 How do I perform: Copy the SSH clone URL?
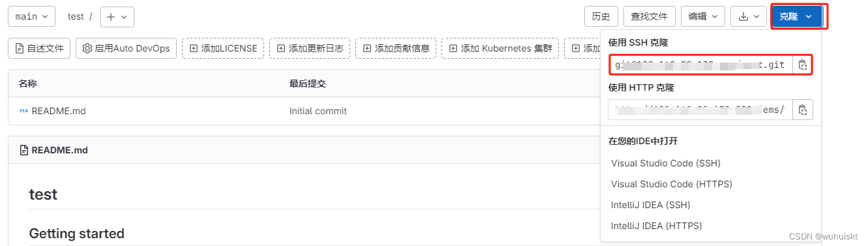(x=803, y=65)
